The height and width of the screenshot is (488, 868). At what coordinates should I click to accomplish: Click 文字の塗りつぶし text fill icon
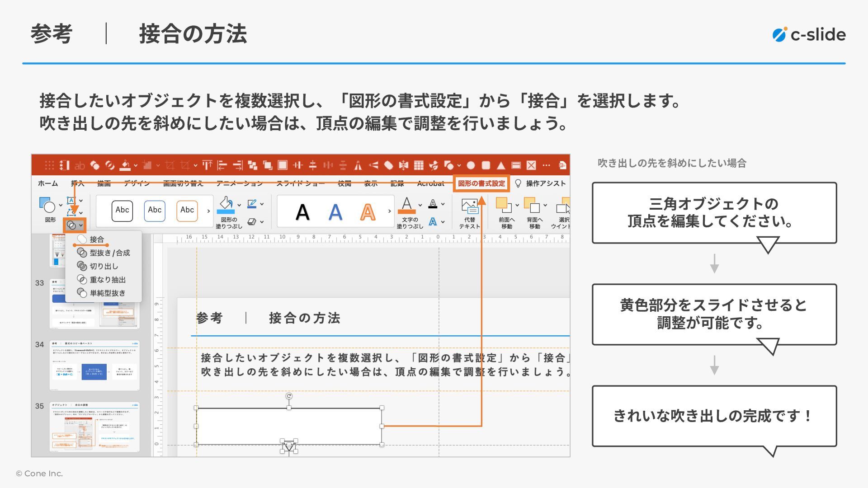pos(406,206)
